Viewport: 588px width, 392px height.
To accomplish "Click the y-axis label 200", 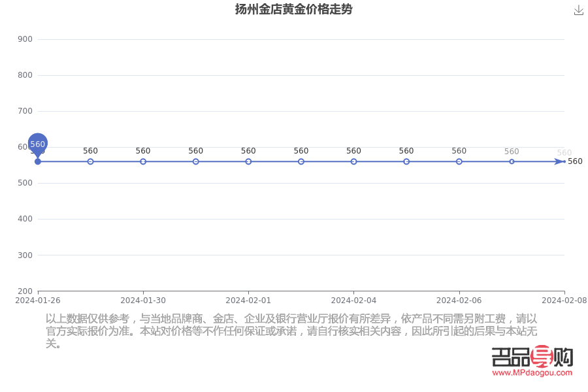I will tap(25, 291).
